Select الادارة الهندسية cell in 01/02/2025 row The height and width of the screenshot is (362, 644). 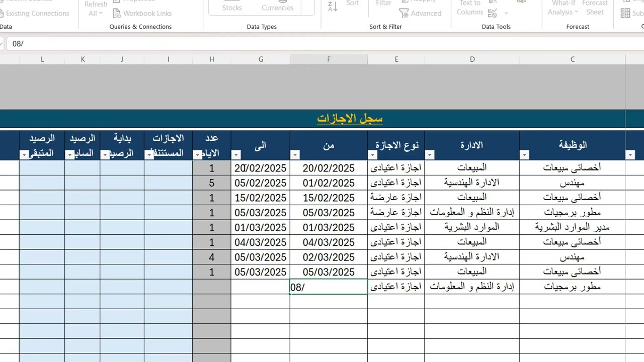click(472, 183)
